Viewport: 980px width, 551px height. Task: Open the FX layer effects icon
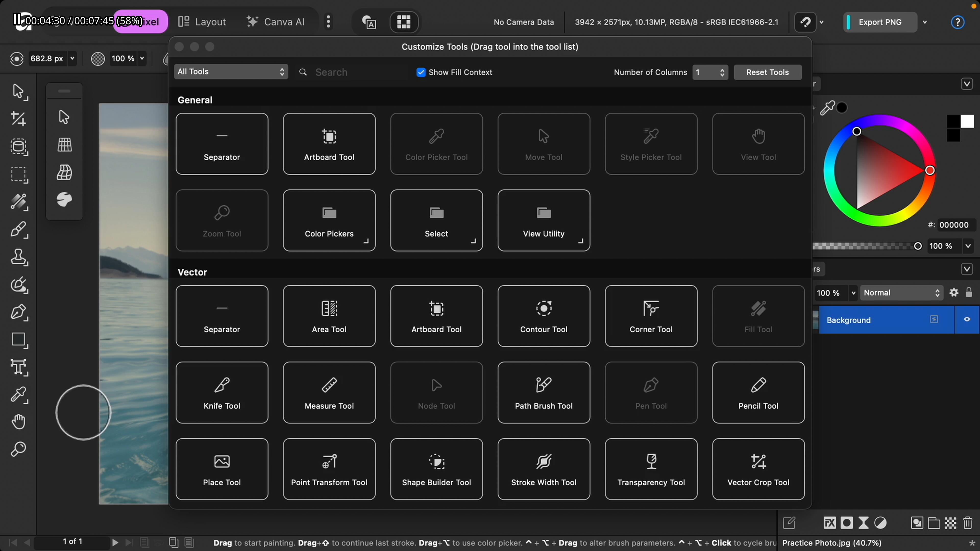click(830, 523)
